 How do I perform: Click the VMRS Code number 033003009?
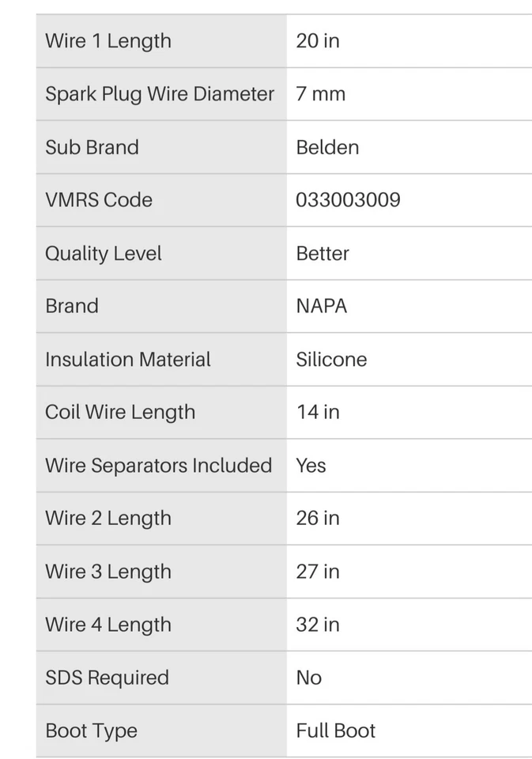pos(348,200)
